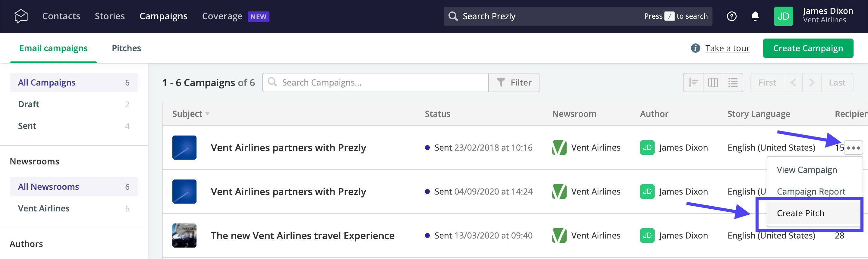868x259 pixels.
Task: Go to next page chevron
Action: [x=812, y=83]
